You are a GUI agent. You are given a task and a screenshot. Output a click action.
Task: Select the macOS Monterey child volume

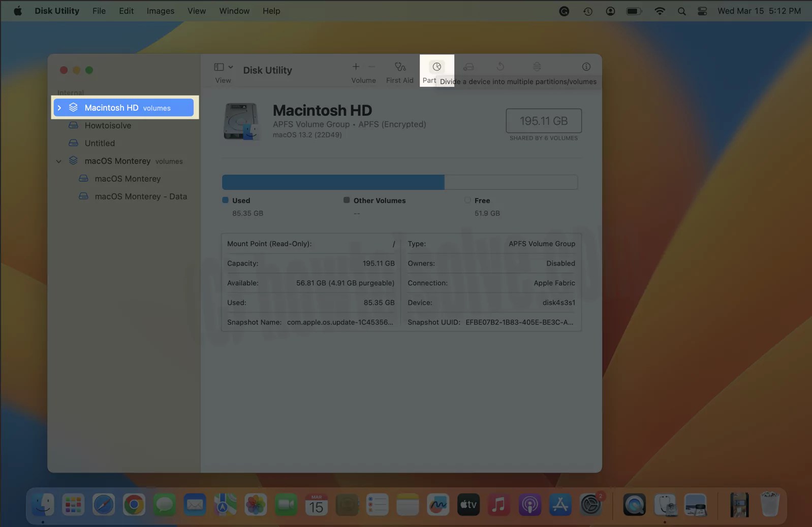pos(123,179)
